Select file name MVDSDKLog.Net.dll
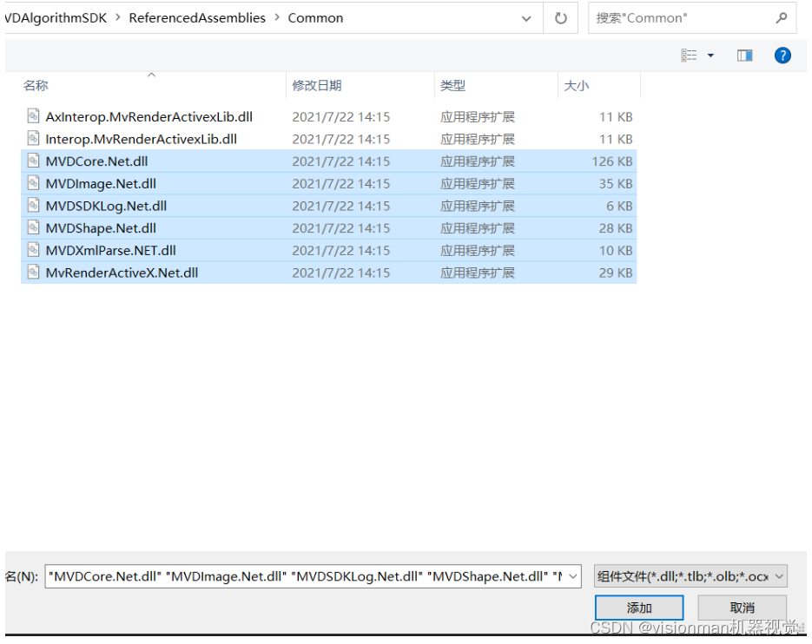Viewport: 812px width, 644px height. pos(106,206)
